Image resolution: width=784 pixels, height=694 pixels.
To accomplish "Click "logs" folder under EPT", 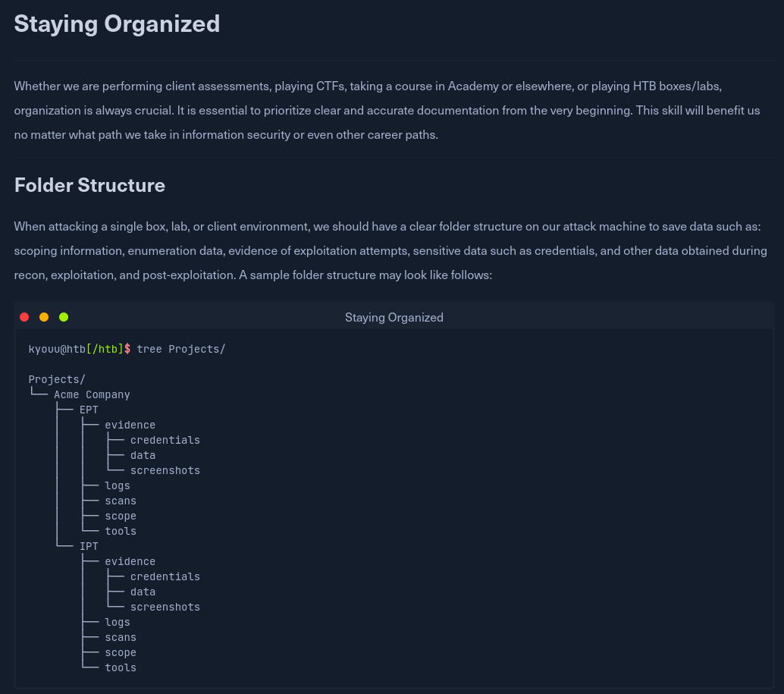I will (118, 485).
